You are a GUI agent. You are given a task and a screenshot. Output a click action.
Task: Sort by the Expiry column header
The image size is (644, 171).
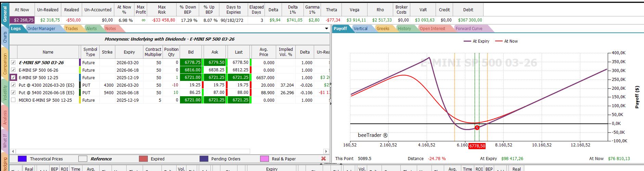coord(129,52)
